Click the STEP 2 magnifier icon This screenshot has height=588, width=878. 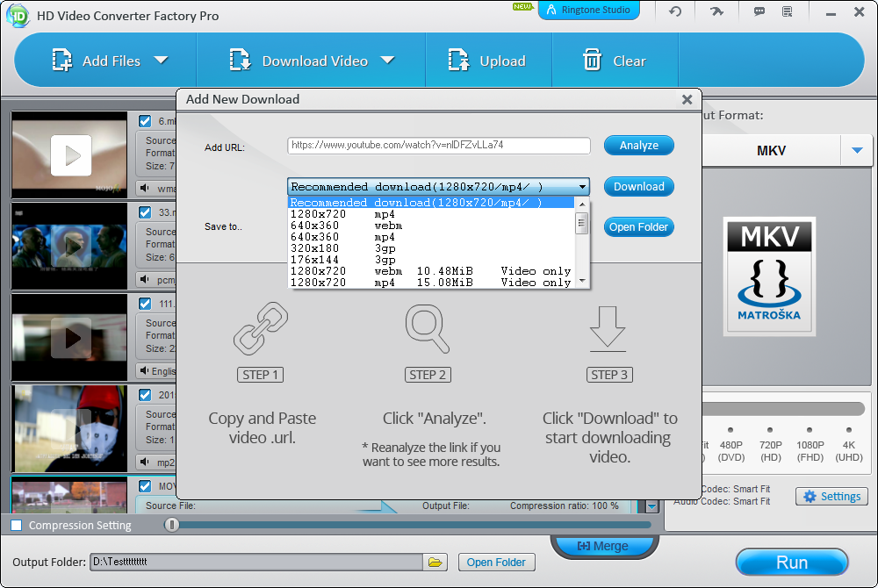[428, 328]
